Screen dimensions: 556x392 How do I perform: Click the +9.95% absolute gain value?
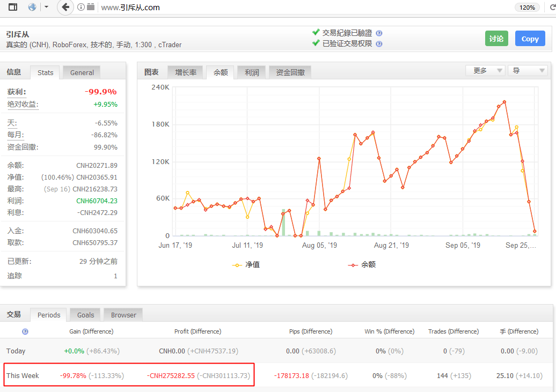(x=105, y=105)
